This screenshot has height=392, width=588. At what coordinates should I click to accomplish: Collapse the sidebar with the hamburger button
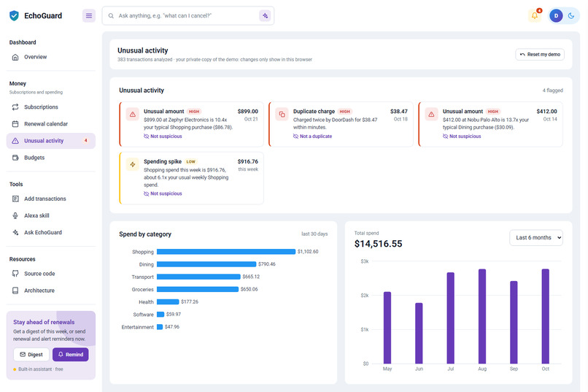click(89, 16)
